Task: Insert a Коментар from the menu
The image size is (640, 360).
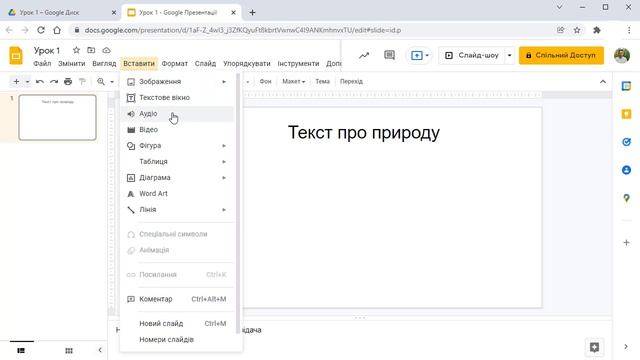Action: tap(178, 299)
